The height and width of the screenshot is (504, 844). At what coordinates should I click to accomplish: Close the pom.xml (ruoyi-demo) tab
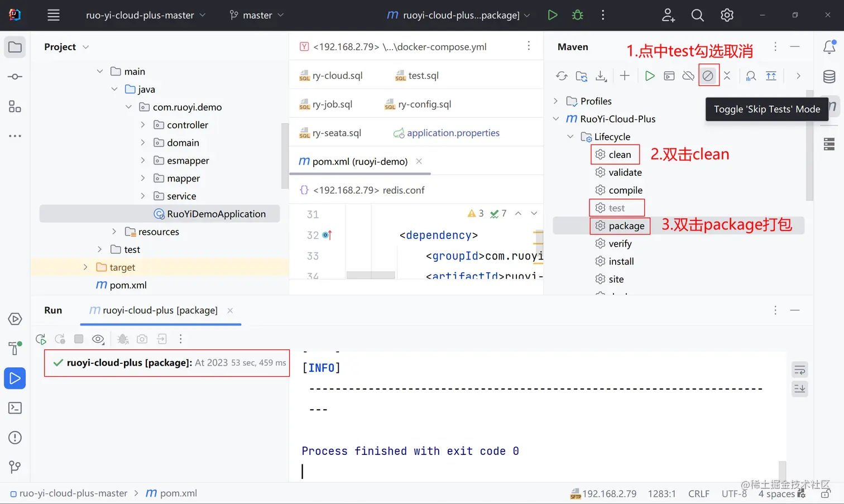(x=419, y=161)
